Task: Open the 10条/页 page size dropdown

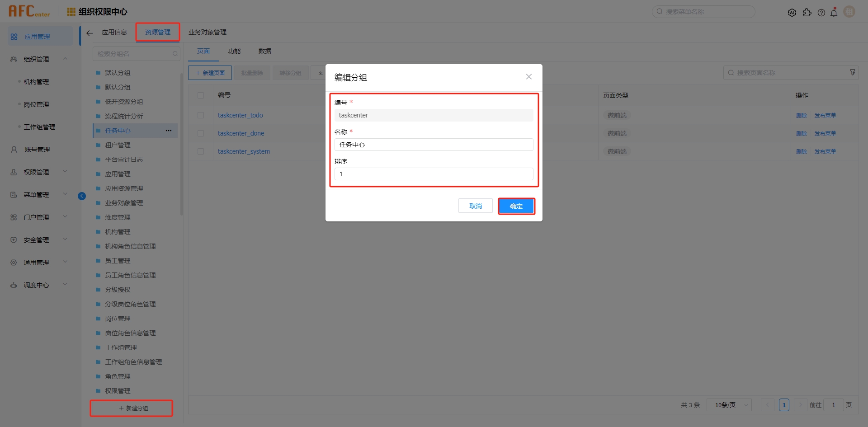Action: click(729, 405)
